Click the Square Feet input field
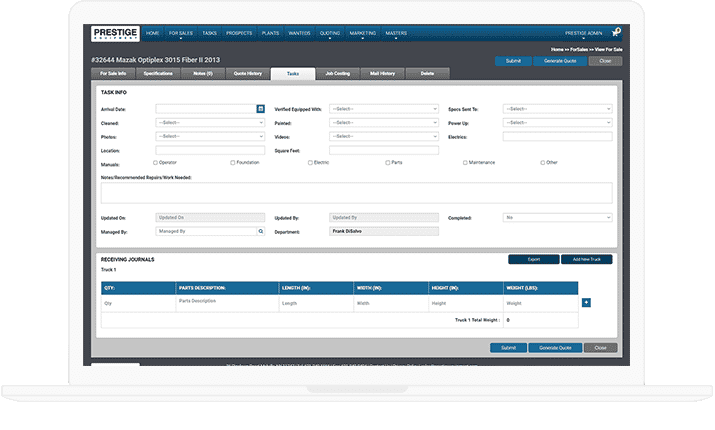This screenshot has height=430, width=715. tap(384, 150)
